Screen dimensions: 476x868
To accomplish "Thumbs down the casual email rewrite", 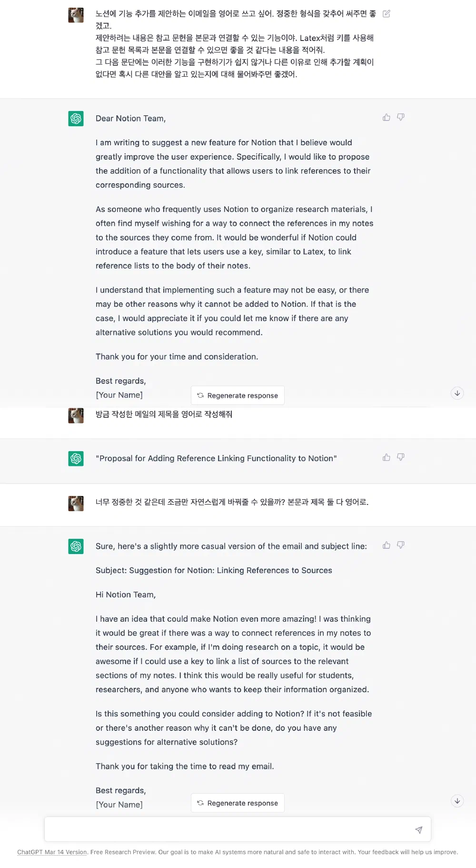I will (x=401, y=545).
